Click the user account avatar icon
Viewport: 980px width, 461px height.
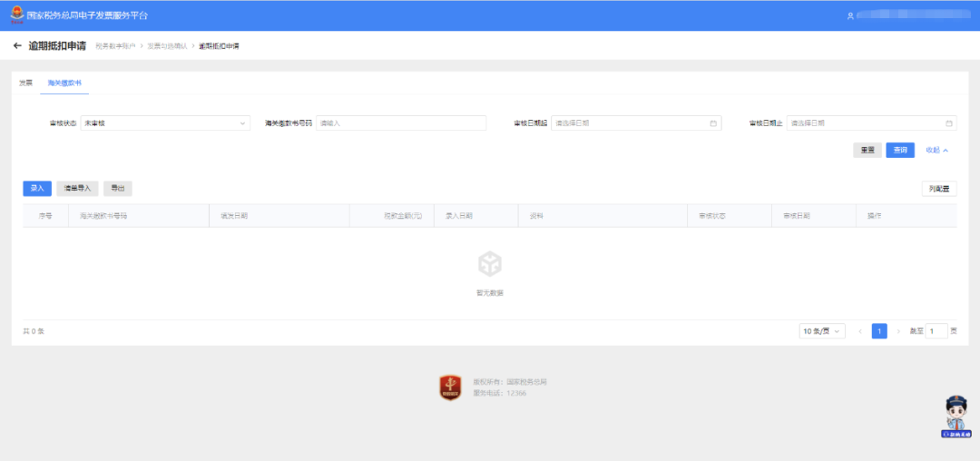[850, 15]
